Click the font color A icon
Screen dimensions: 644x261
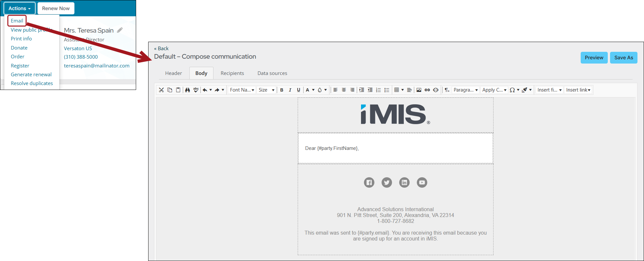[x=307, y=90]
